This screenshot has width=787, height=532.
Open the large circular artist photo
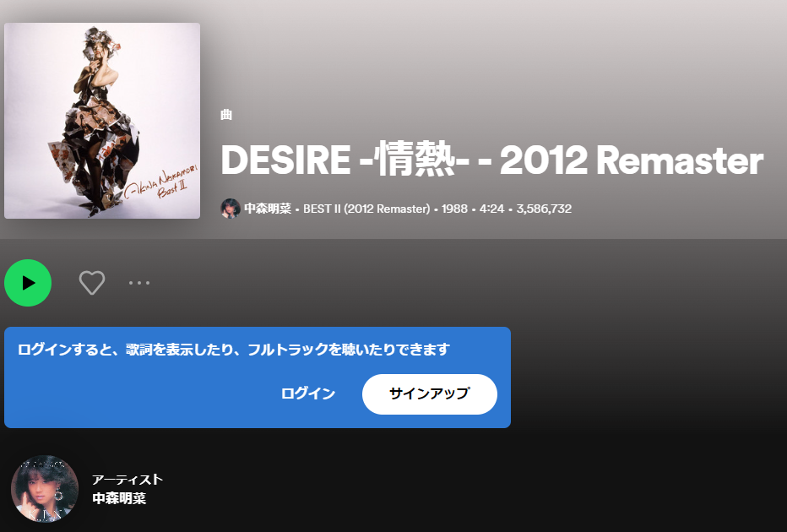click(x=45, y=488)
